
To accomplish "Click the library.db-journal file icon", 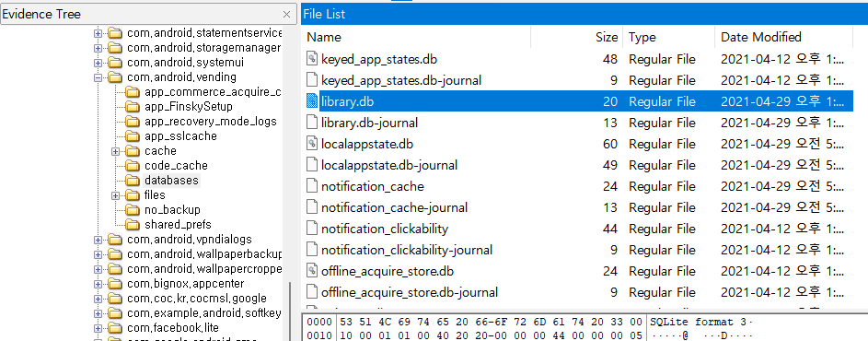I will [x=312, y=123].
